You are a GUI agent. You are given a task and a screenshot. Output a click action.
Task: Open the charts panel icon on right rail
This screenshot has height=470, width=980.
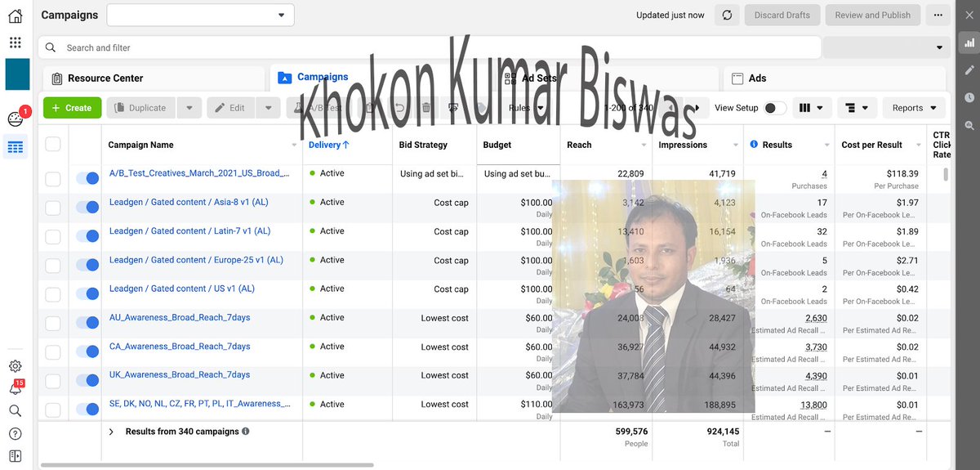tap(969, 42)
